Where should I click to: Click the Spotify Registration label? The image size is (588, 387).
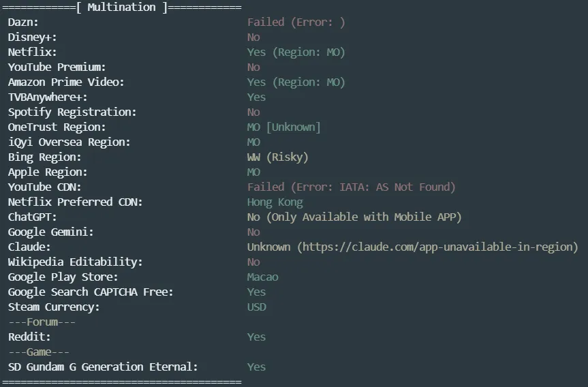tap(72, 112)
